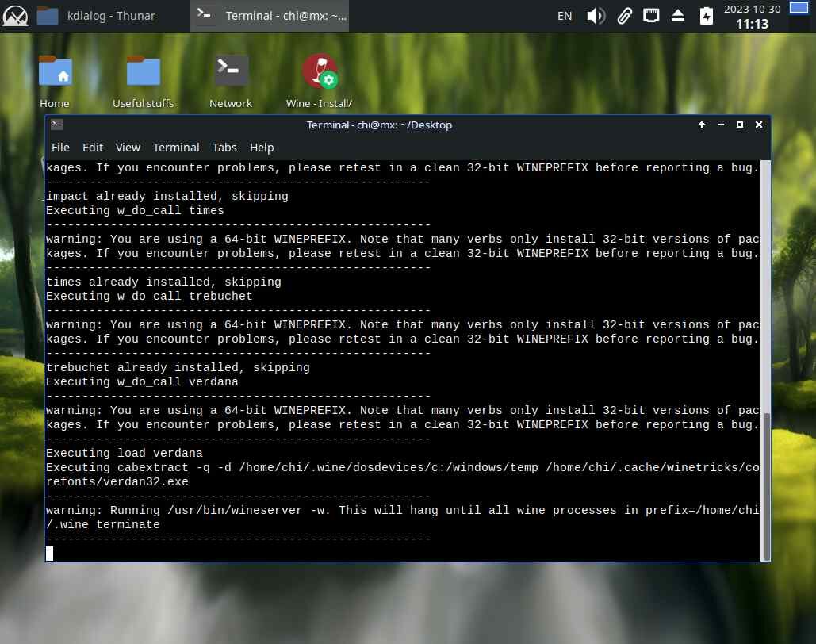Click the shade/roll-up arrow titlebar button
The image size is (816, 644).
(702, 125)
